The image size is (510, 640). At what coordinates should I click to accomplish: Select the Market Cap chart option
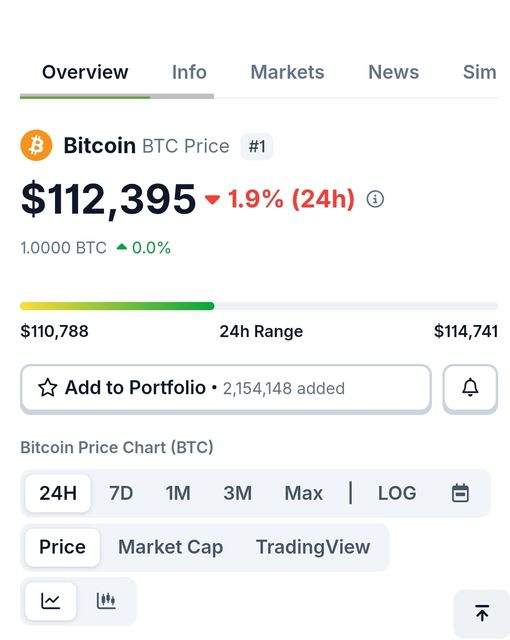(171, 547)
